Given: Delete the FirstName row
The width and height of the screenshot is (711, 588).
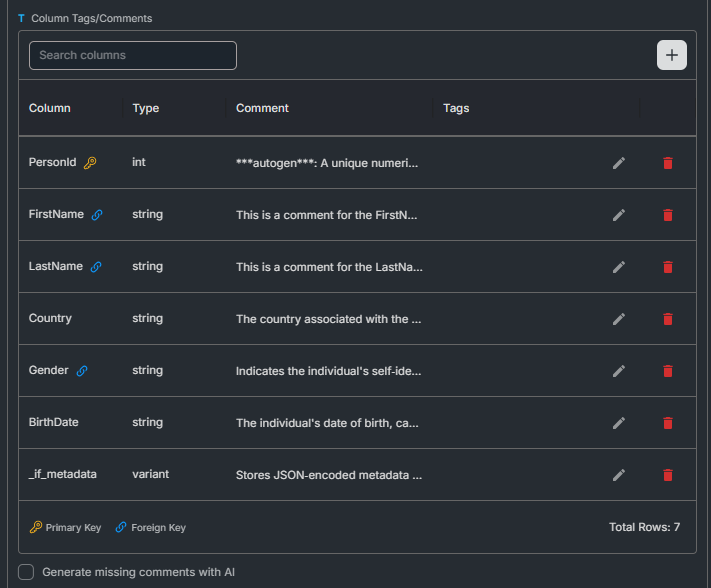Looking at the screenshot, I should (668, 215).
